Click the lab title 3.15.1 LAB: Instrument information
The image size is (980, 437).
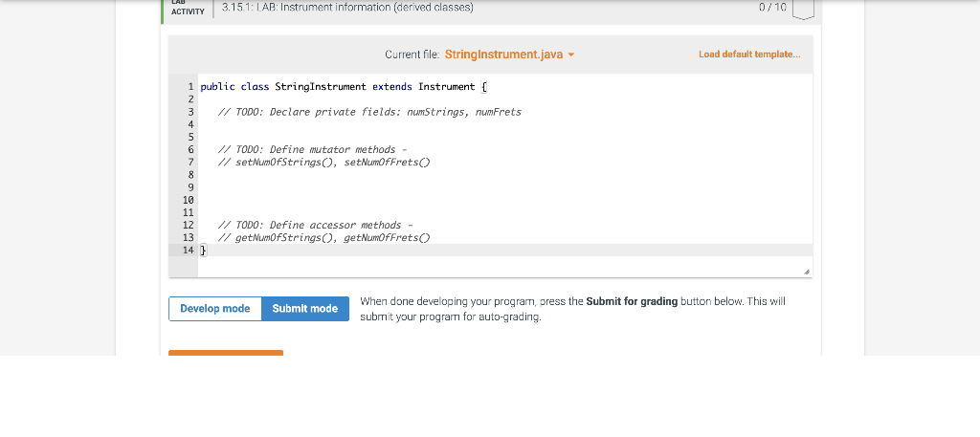(347, 8)
